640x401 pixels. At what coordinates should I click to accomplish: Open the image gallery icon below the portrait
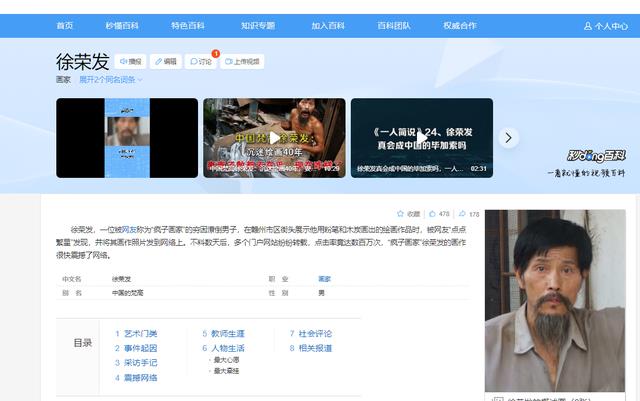click(x=497, y=399)
